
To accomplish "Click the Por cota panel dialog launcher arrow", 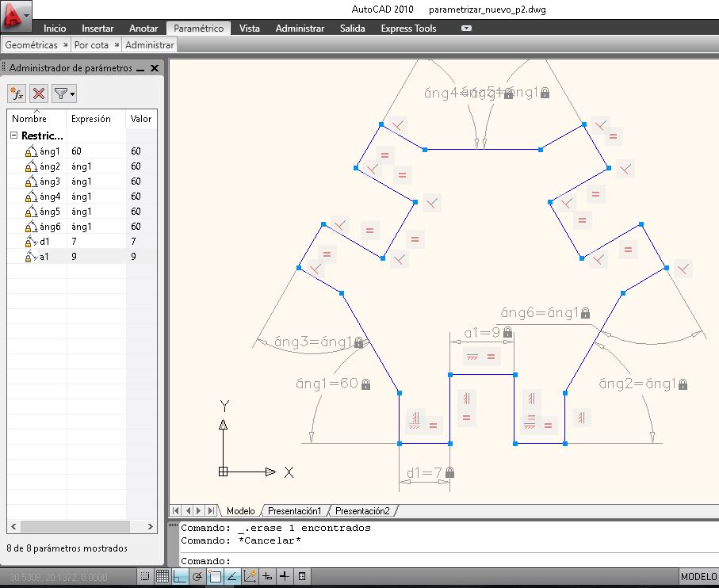I will click(117, 44).
